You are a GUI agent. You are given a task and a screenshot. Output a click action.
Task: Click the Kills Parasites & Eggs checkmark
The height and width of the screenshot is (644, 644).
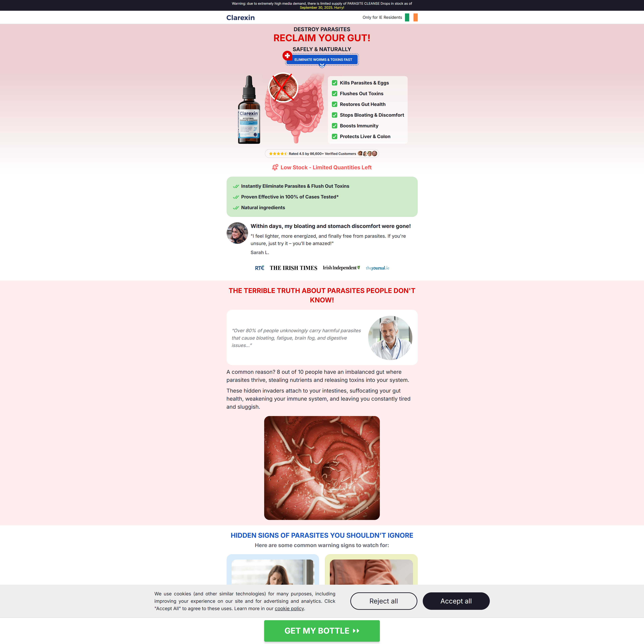[x=334, y=83]
